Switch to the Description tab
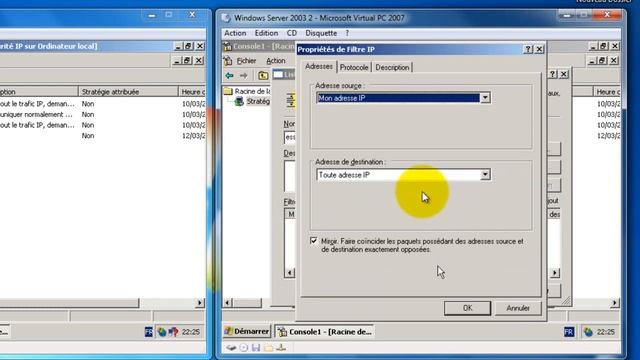 [392, 68]
